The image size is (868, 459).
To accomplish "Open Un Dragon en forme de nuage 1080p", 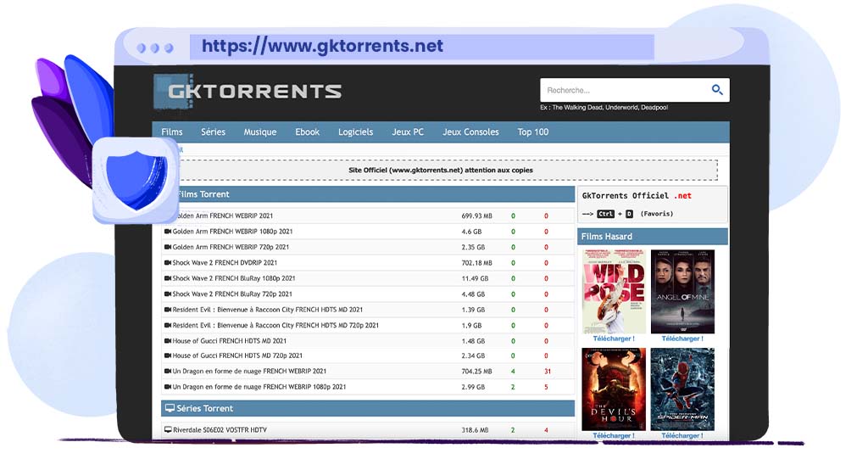I will 259,387.
